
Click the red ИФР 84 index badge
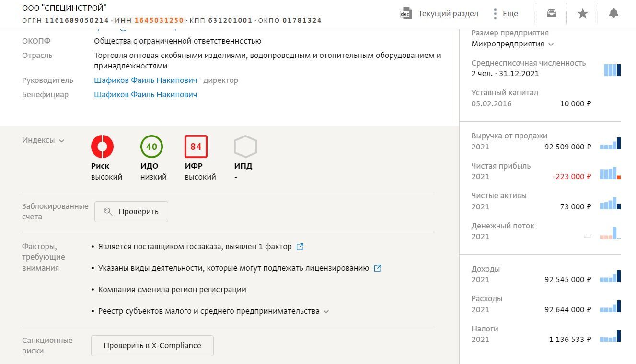(196, 147)
